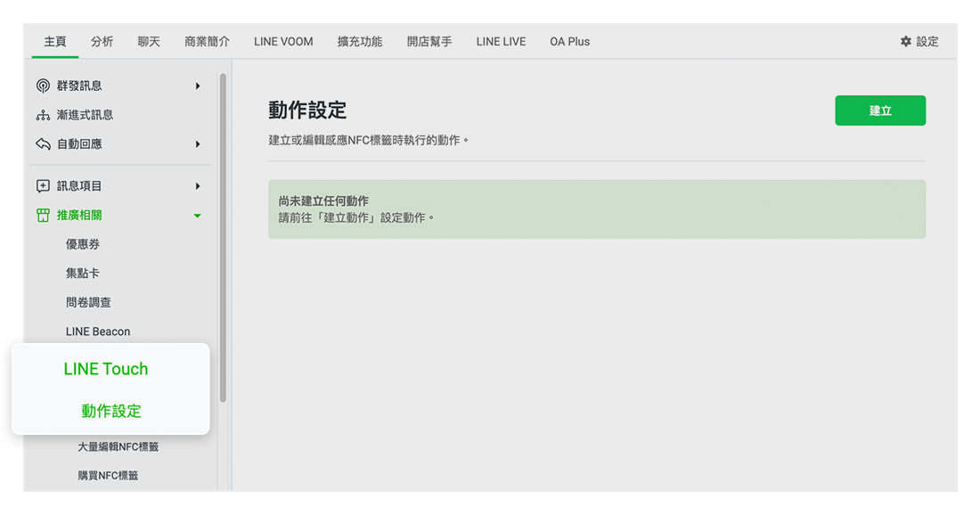Select 訊息項目 in the sidebar
The height and width of the screenshot is (515, 980).
[79, 185]
